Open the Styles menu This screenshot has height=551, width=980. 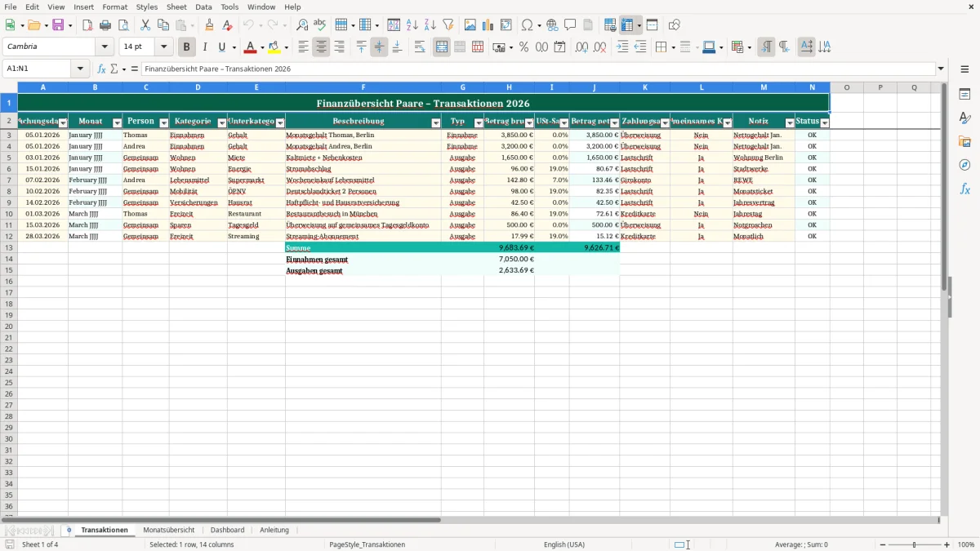pos(147,7)
